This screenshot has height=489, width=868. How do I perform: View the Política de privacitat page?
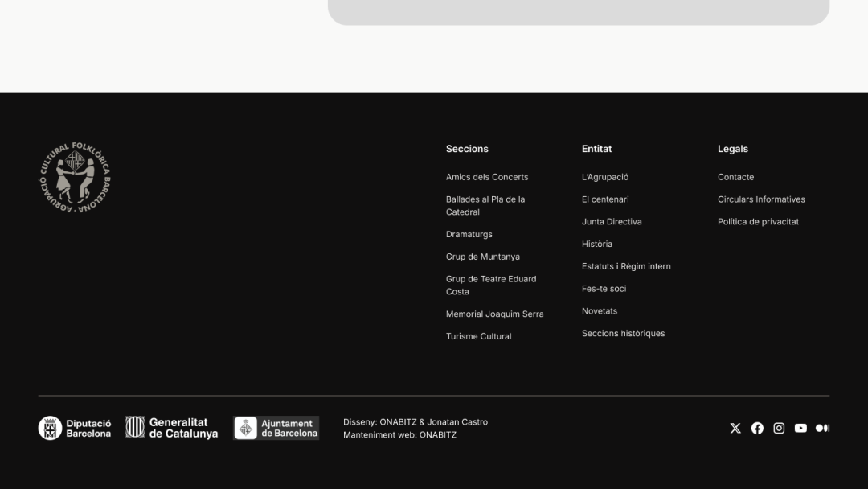point(758,222)
